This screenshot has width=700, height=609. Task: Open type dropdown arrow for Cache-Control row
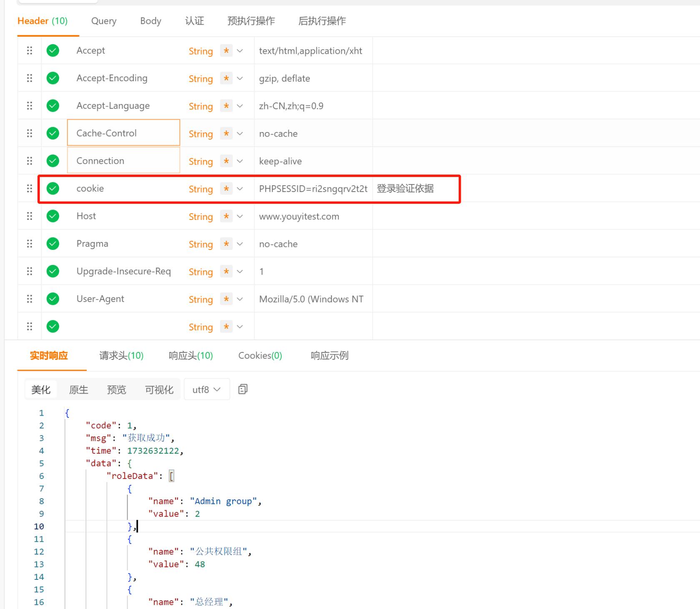[x=240, y=133]
